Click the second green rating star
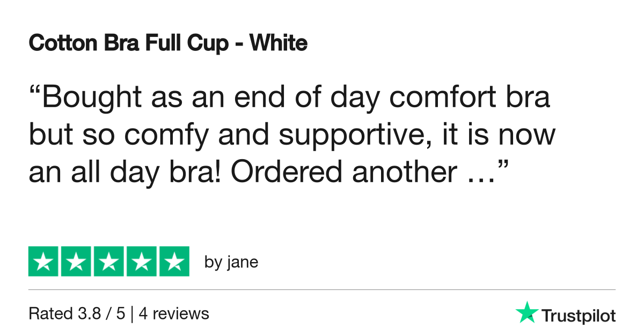 pos(76,262)
